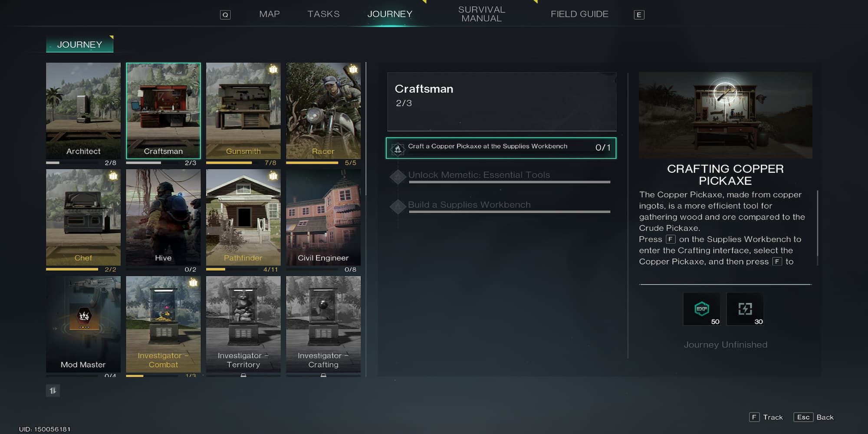
Task: Click reward gift icon on Pathfinder card
Action: 273,176
